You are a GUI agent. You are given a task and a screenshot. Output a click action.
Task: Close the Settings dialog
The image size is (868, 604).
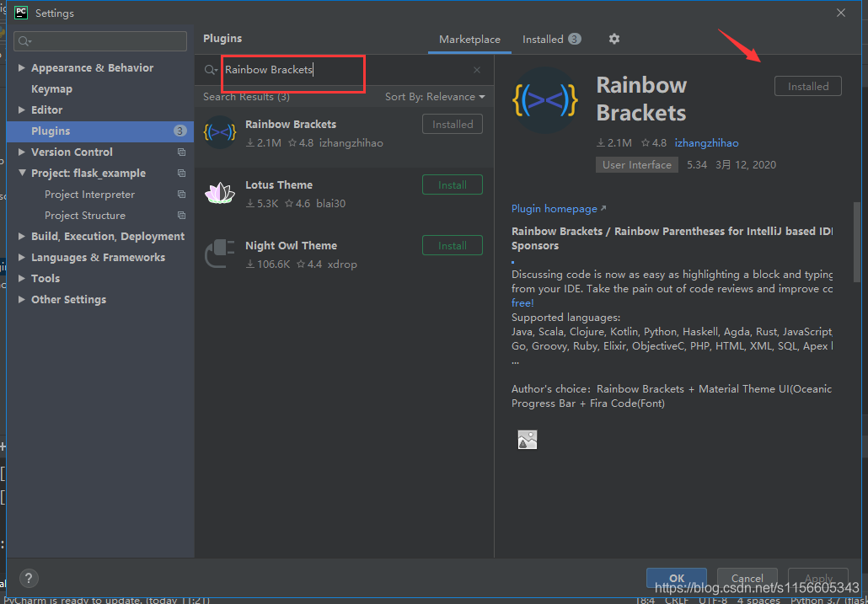pyautogui.click(x=841, y=13)
